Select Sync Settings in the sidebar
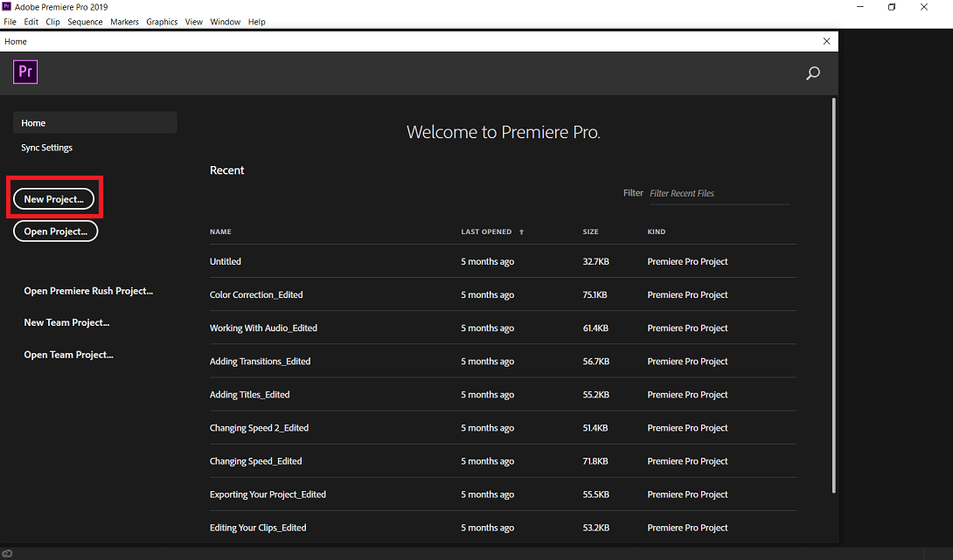 (47, 148)
